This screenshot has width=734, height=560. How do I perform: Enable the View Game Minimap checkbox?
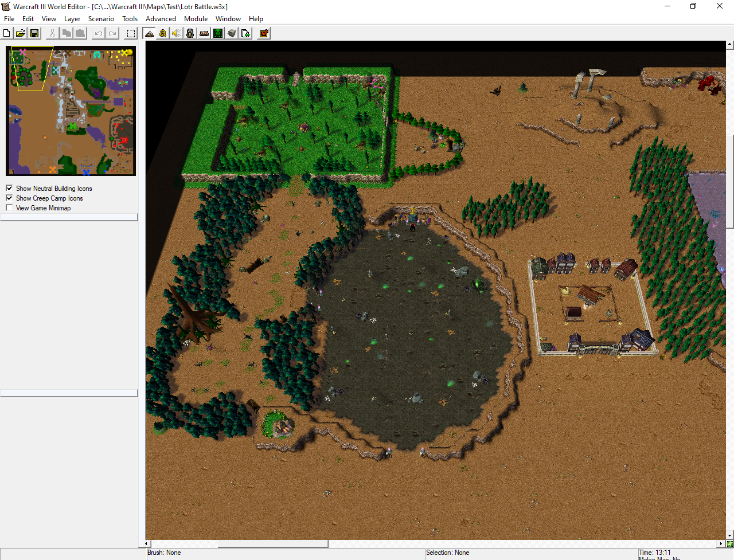9,207
